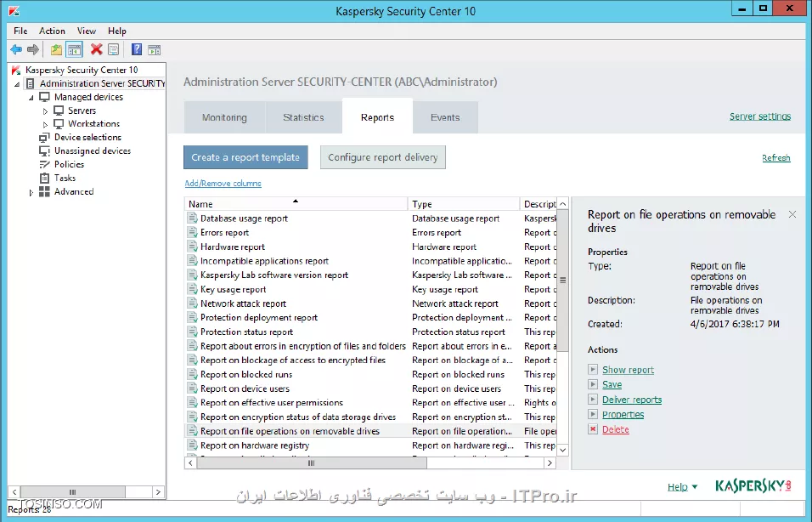Sort by the Type column header
812x522 pixels.
tap(464, 204)
